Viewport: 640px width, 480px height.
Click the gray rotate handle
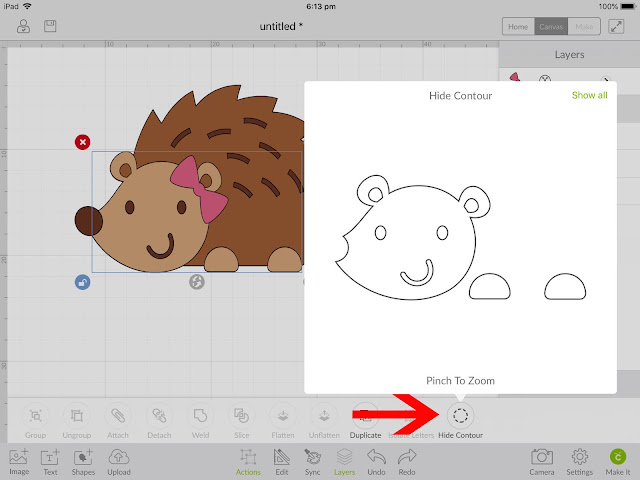point(197,282)
